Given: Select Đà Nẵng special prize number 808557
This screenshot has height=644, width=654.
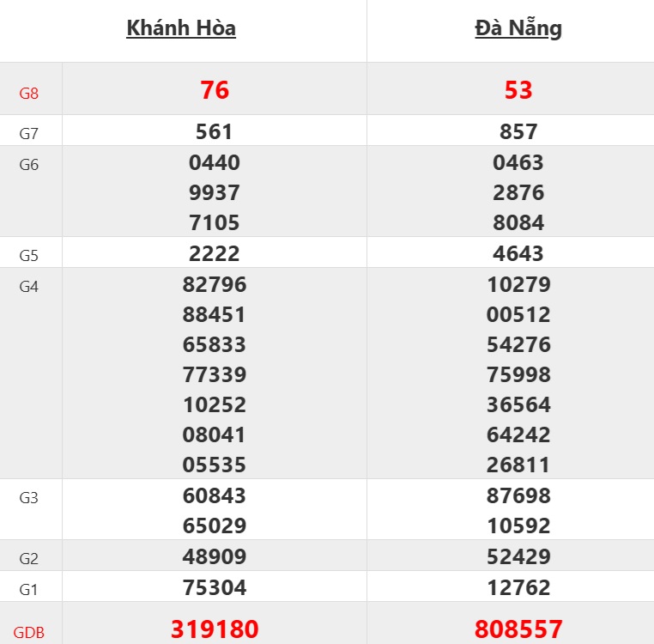Looking at the screenshot, I should click(518, 629).
